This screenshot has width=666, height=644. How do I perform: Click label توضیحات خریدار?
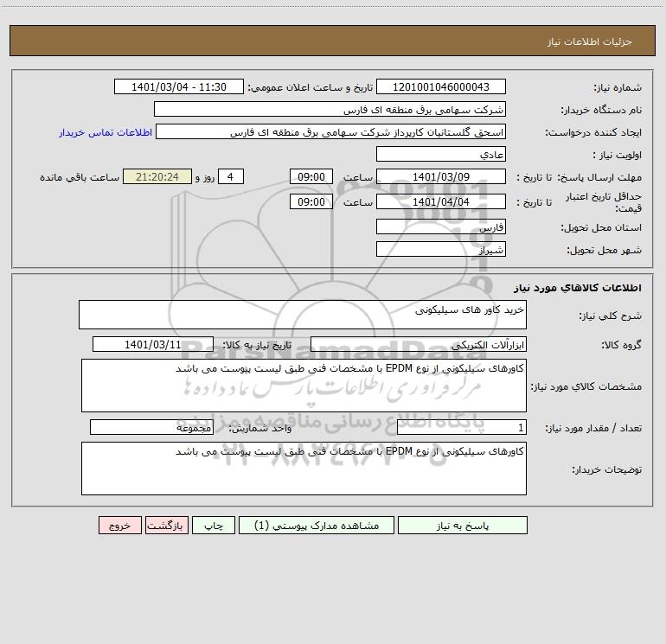pyautogui.click(x=606, y=469)
